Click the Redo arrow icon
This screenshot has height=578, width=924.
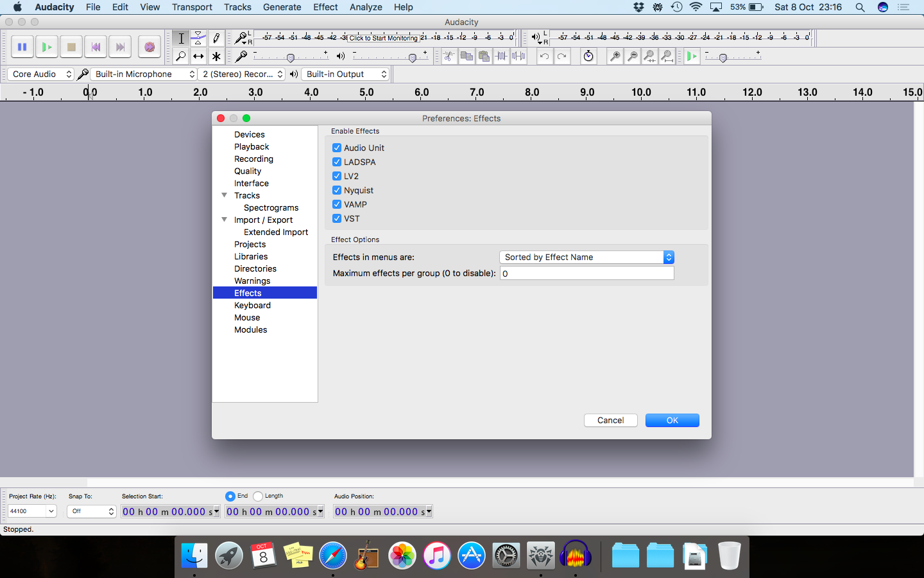[x=561, y=57]
